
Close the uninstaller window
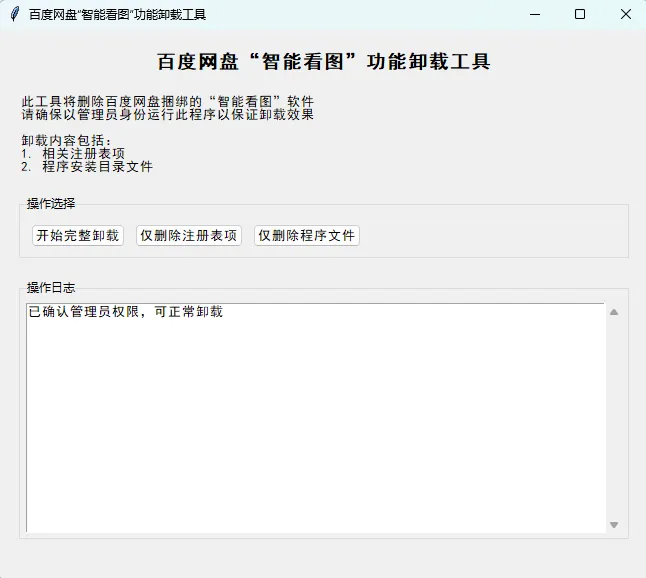[625, 14]
